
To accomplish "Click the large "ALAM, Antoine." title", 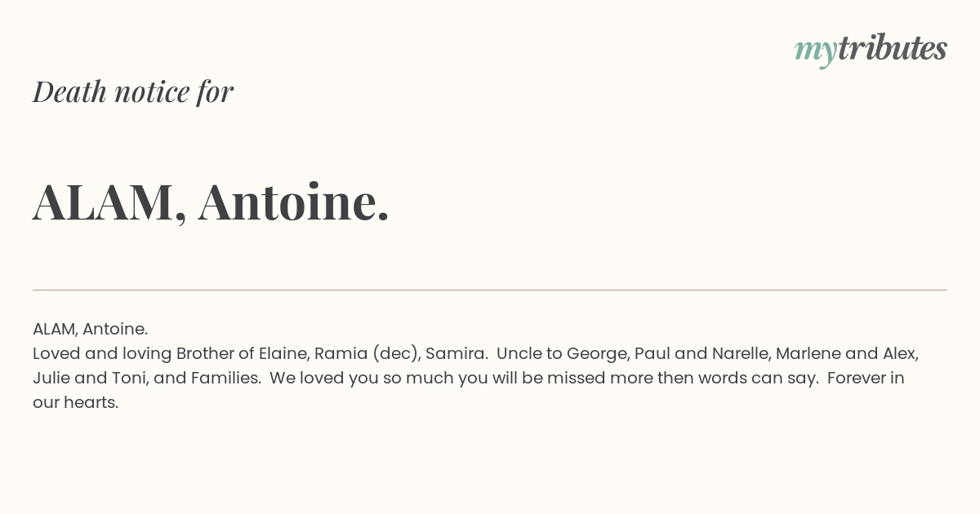I will click(x=211, y=201).
